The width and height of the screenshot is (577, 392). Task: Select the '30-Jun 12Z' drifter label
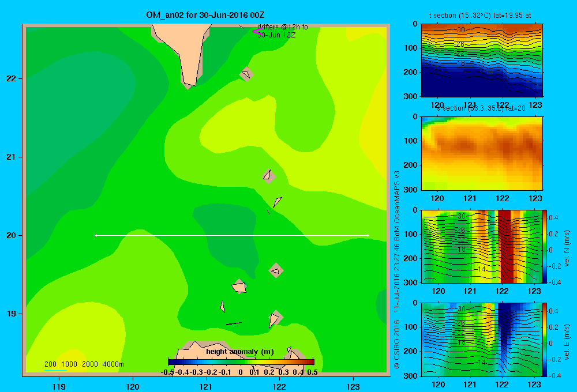277,35
